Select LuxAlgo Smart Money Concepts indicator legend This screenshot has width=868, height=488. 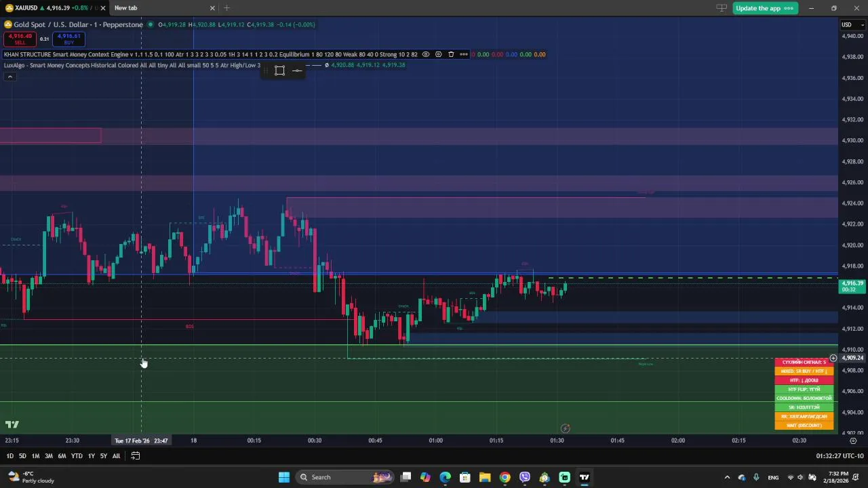pyautogui.click(x=132, y=65)
